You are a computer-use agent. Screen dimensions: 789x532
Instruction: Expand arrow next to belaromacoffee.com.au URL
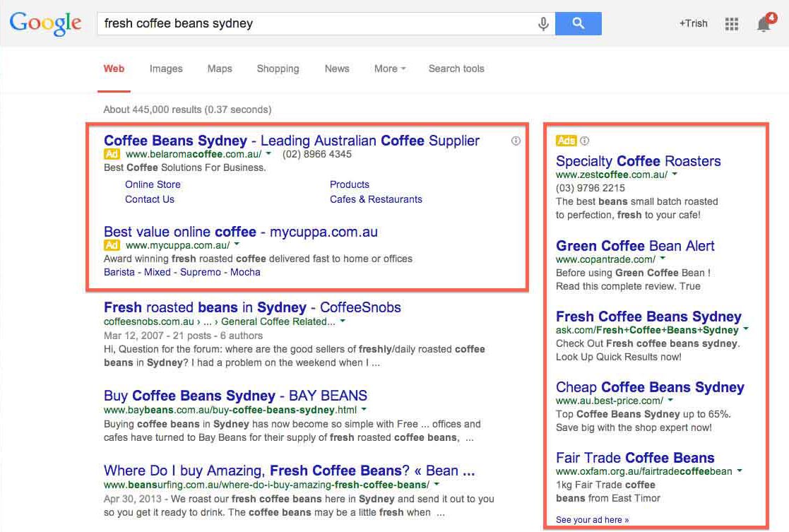(x=268, y=153)
